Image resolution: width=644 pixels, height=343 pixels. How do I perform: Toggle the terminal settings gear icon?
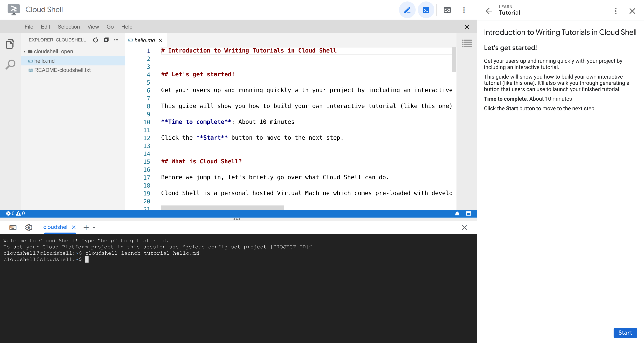click(29, 227)
